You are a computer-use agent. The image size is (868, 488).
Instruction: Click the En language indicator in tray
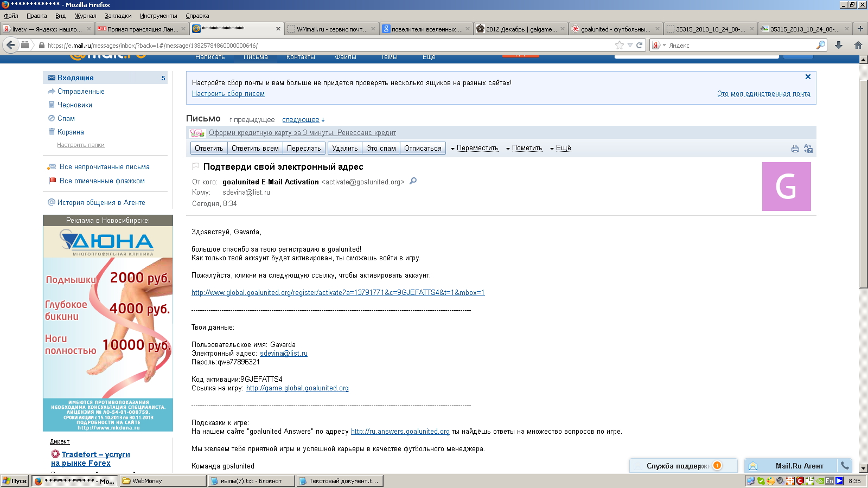tap(829, 481)
